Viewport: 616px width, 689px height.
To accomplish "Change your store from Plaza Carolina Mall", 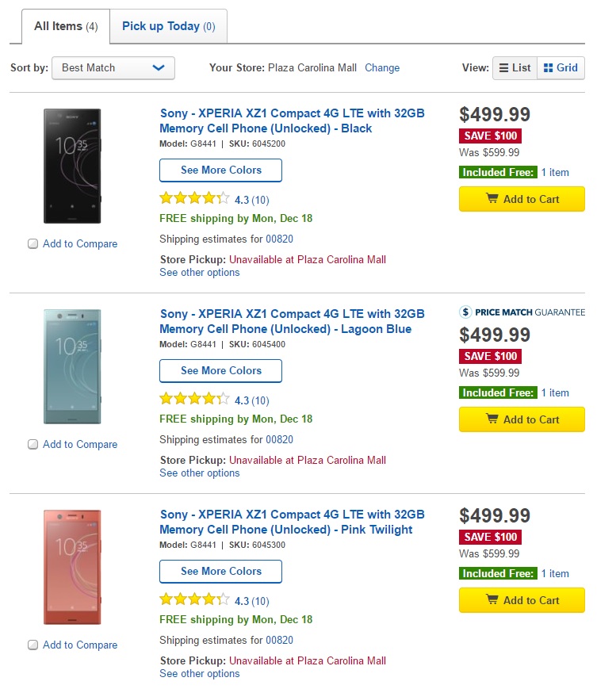I will coord(382,68).
